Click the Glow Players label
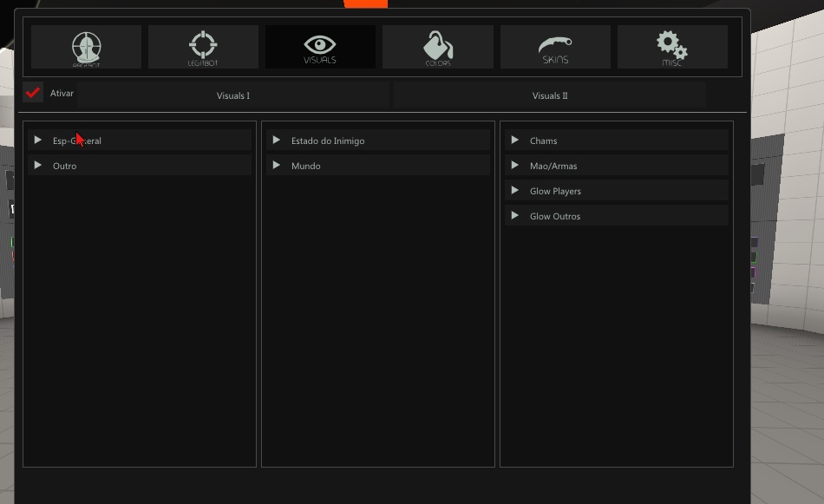This screenshot has height=504, width=824. (x=555, y=191)
